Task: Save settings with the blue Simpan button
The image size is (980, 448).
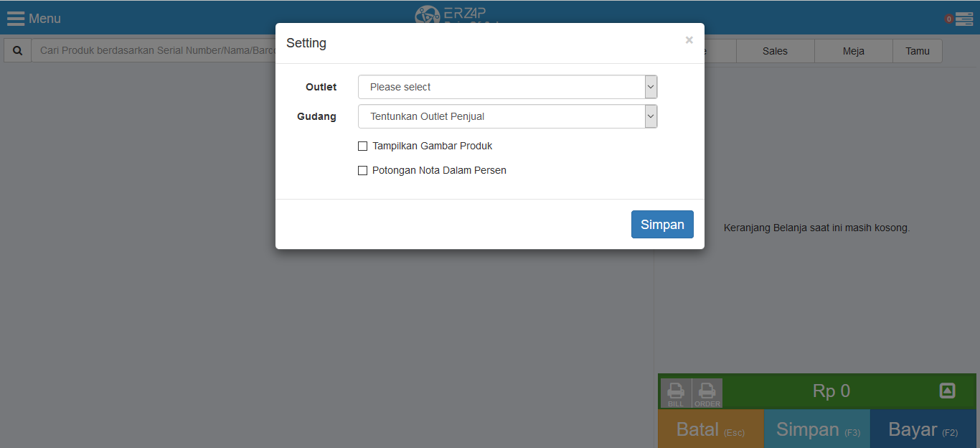Action: tap(662, 224)
